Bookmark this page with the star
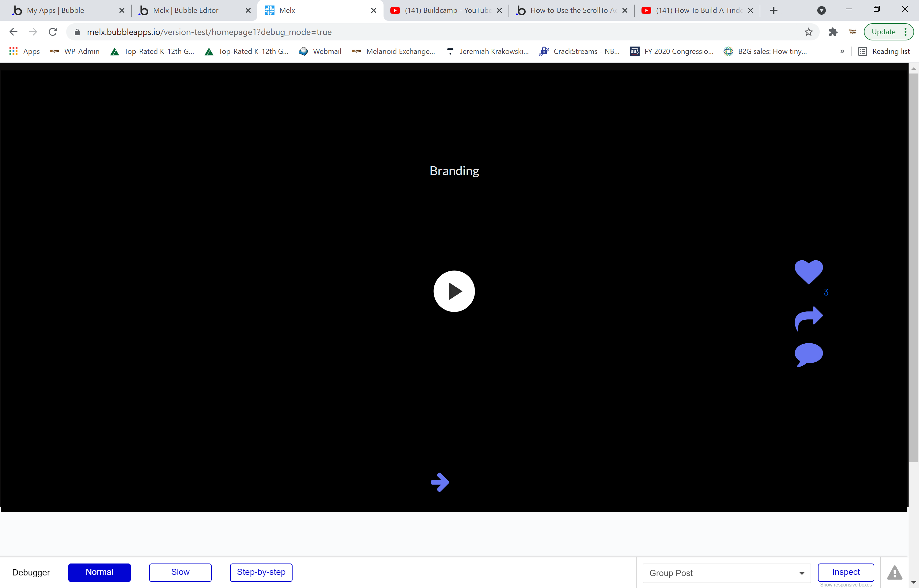The image size is (919, 588). pyautogui.click(x=808, y=32)
